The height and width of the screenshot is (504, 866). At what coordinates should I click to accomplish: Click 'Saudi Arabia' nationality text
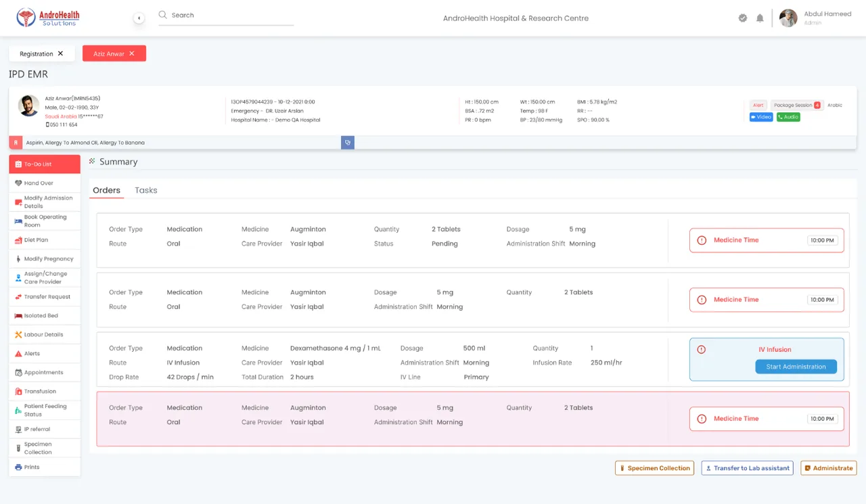(61, 116)
